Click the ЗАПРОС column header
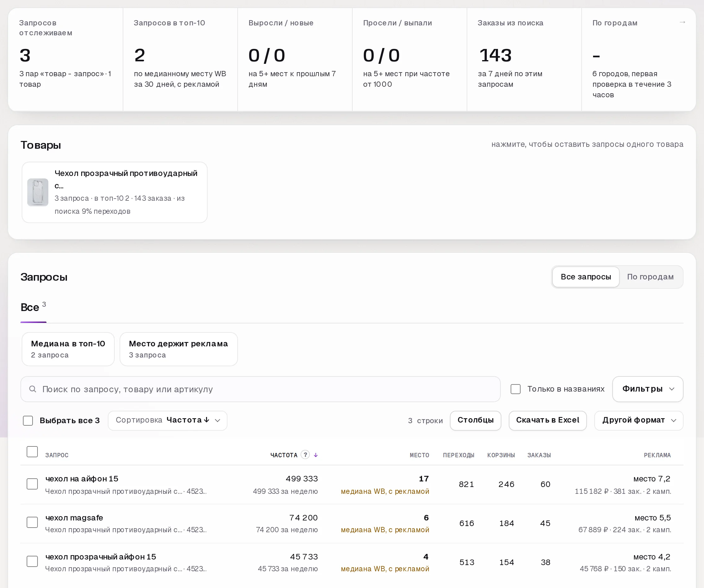 57,455
